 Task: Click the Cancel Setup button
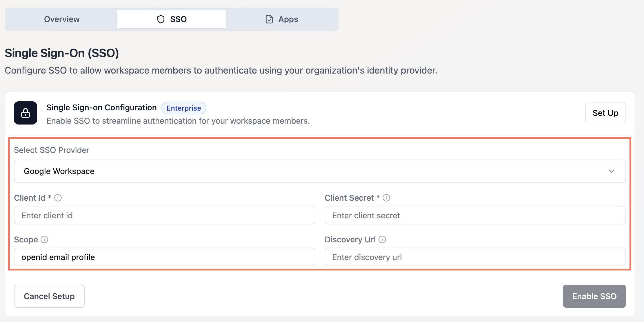pyautogui.click(x=49, y=296)
